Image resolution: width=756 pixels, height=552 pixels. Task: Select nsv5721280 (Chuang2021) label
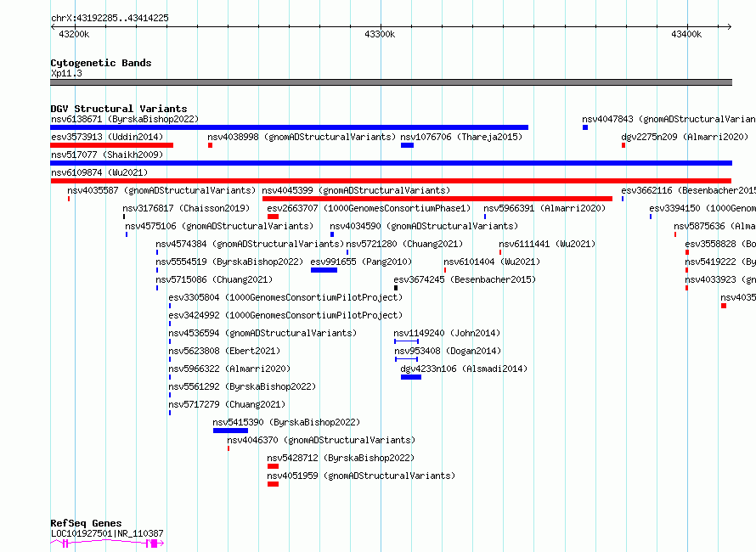click(x=404, y=244)
